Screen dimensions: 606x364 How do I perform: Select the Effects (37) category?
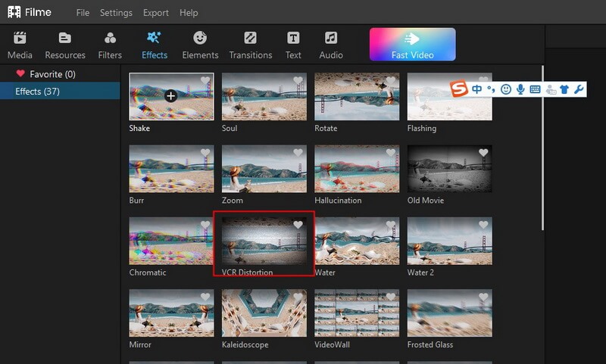coord(60,91)
